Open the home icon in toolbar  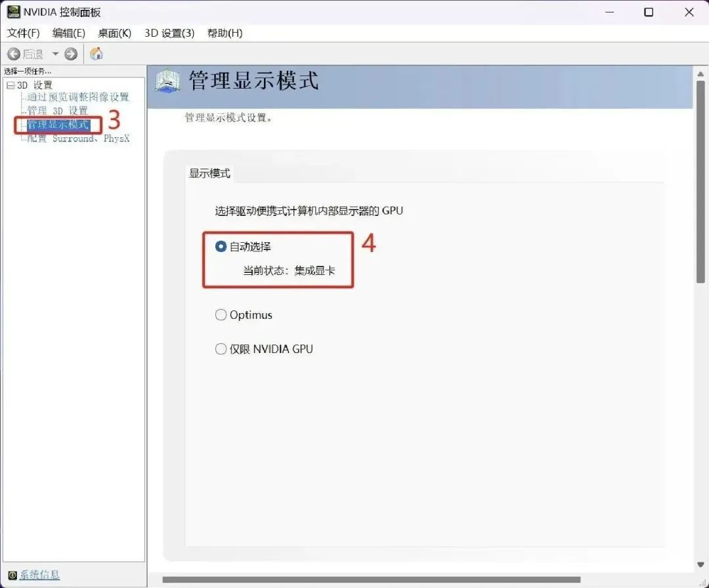point(96,54)
